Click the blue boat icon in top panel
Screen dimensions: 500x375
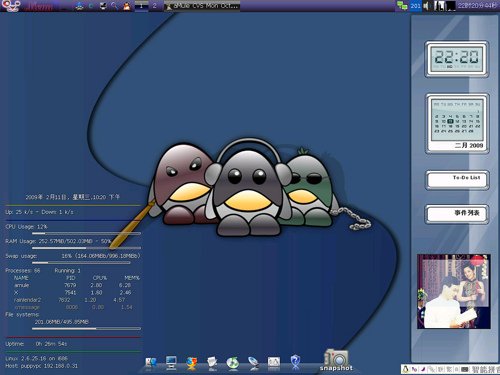(x=79, y=6)
